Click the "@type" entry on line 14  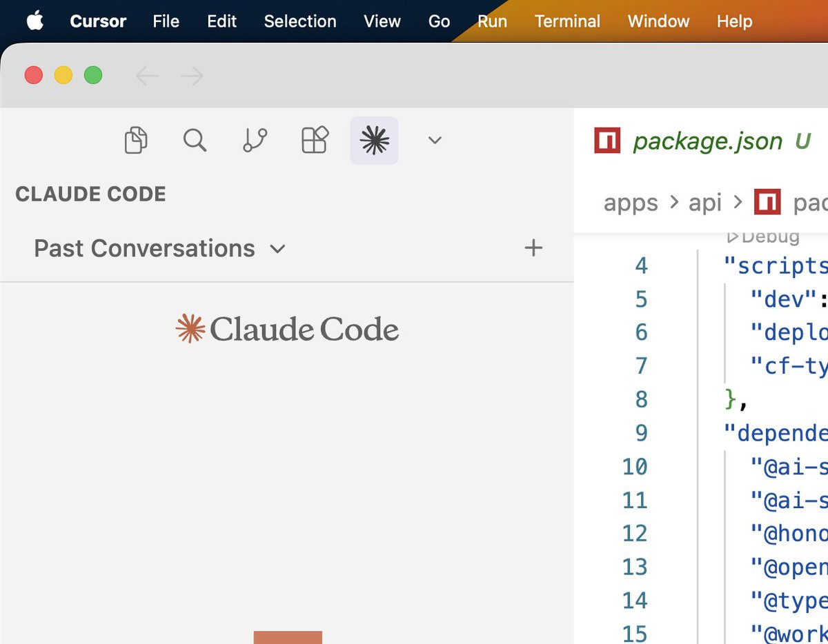point(789,601)
